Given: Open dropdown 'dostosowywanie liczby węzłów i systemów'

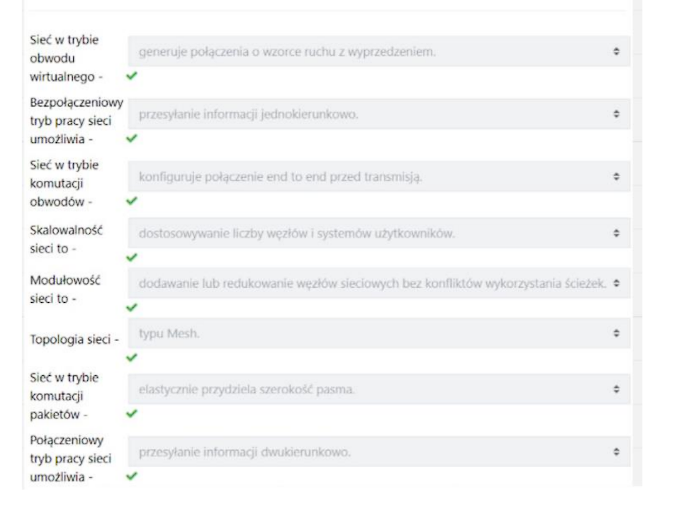Looking at the screenshot, I should pyautogui.click(x=379, y=235).
